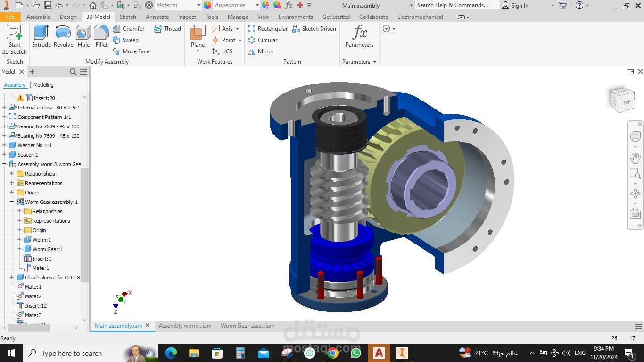Add a new browser panel with plus

tap(32, 72)
